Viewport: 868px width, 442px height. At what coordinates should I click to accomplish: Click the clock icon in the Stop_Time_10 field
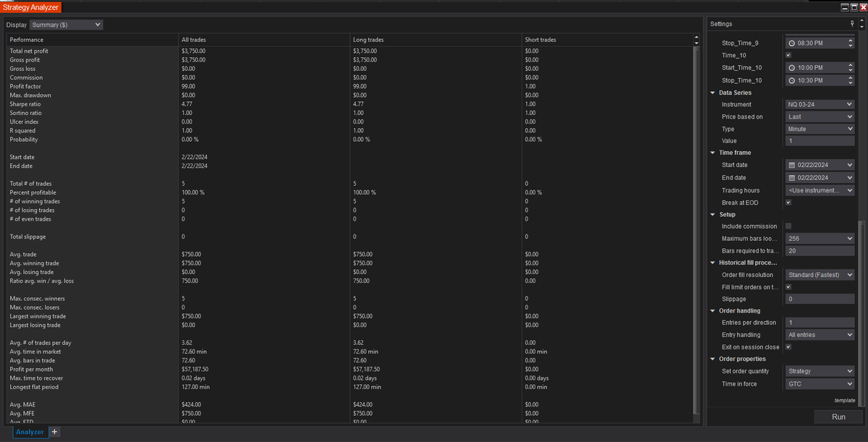click(792, 80)
